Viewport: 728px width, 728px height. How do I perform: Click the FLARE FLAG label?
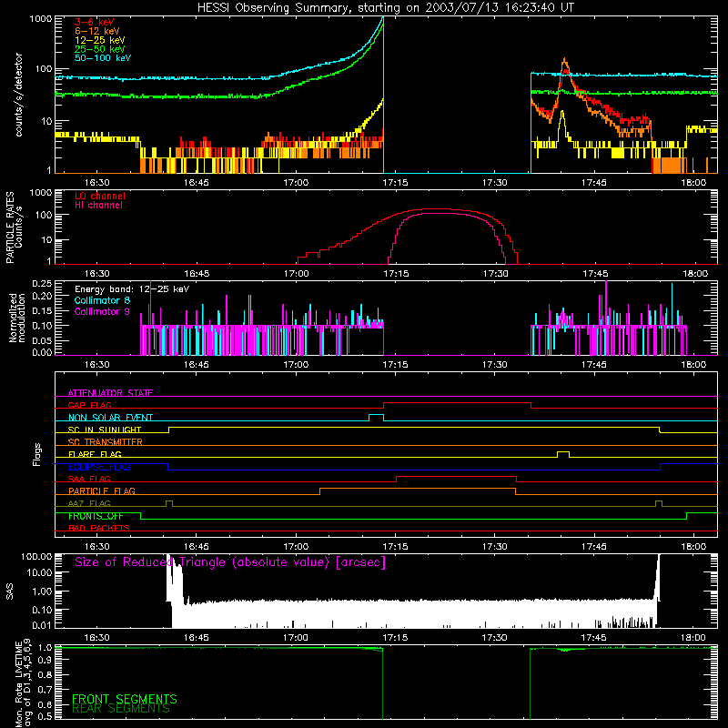[95, 454]
